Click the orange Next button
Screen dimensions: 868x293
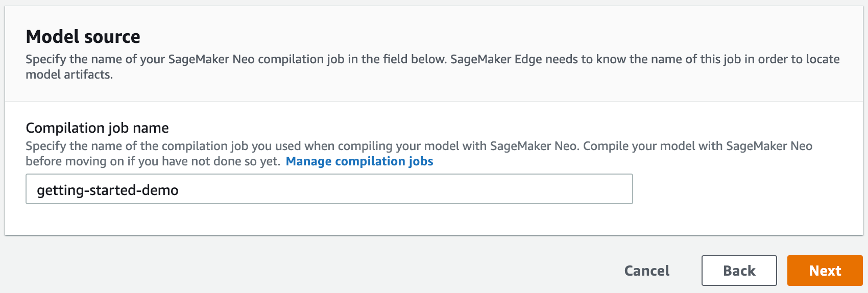(x=825, y=271)
